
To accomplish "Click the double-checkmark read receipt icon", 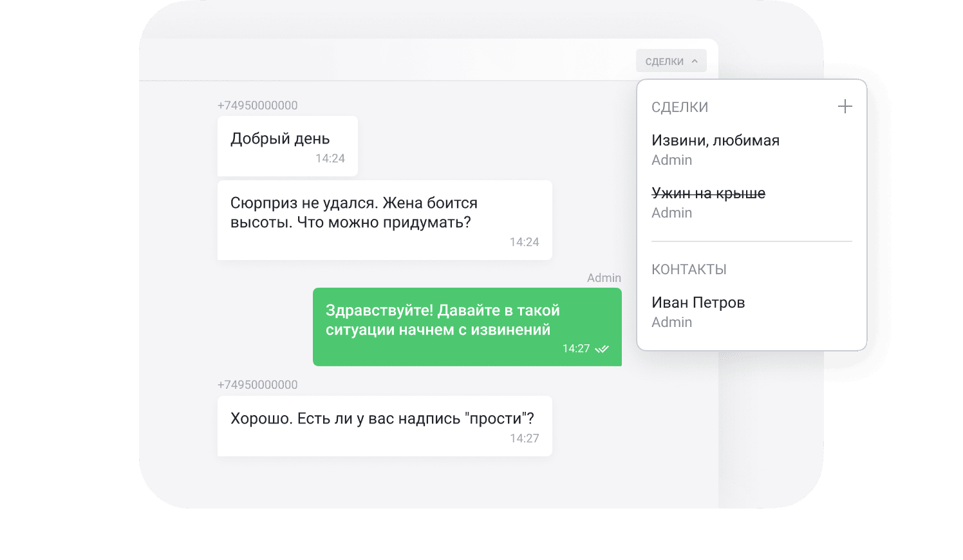I will point(602,349).
